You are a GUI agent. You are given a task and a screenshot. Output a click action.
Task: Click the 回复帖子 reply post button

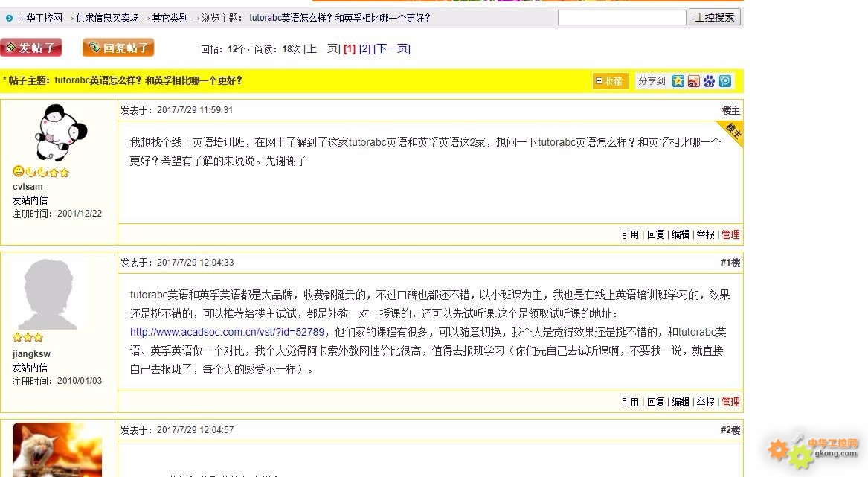click(x=118, y=48)
